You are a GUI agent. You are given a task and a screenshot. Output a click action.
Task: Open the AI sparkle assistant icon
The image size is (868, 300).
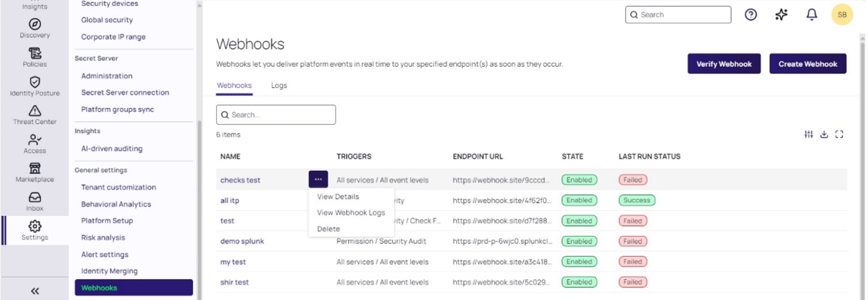(781, 15)
